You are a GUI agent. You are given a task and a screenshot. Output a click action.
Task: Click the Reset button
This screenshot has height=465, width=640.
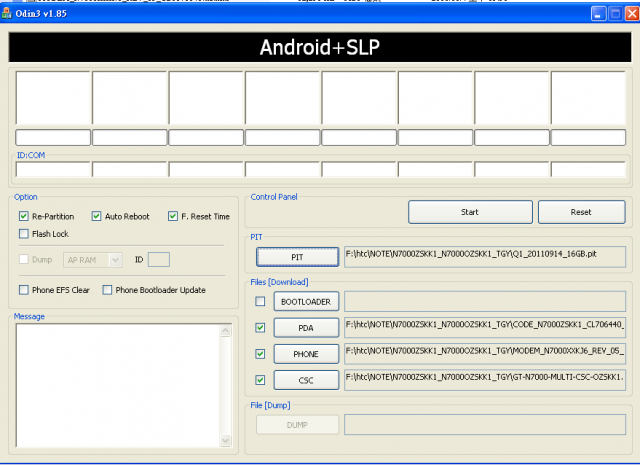tap(581, 212)
